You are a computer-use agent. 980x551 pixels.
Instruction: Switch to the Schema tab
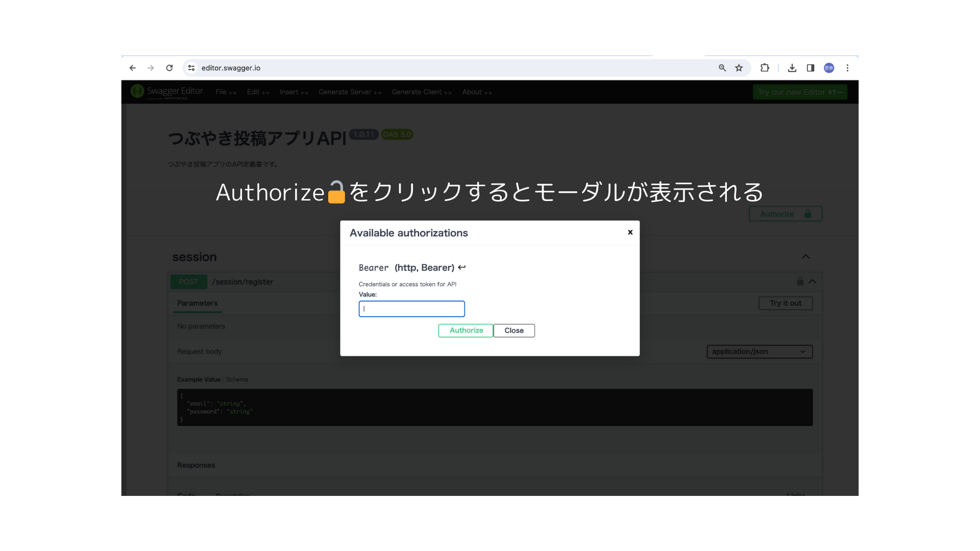point(237,379)
